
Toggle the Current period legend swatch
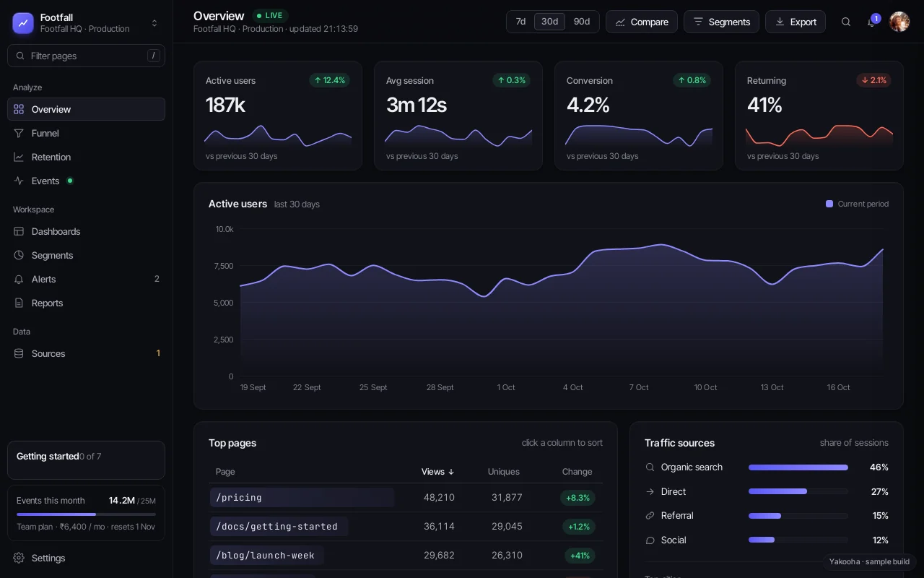[x=829, y=204]
